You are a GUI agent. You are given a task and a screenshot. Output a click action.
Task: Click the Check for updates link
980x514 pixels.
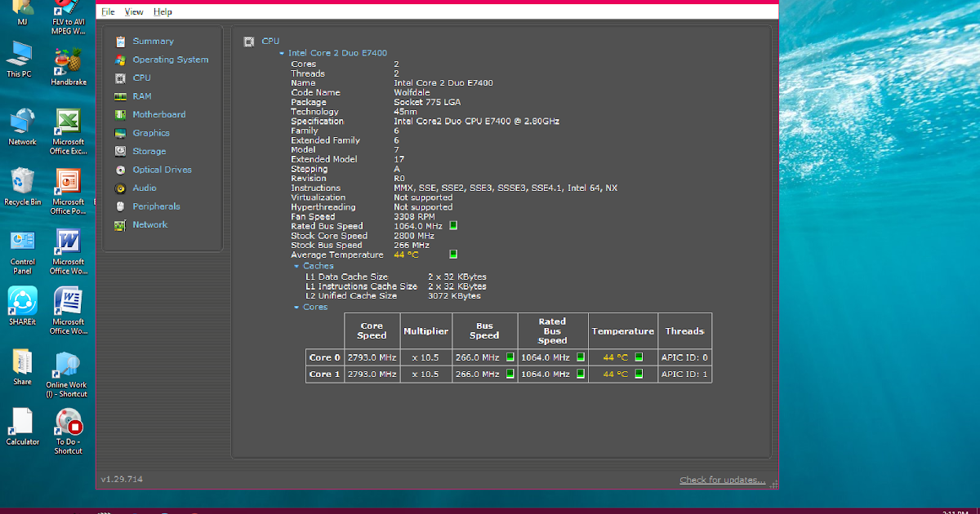click(723, 480)
